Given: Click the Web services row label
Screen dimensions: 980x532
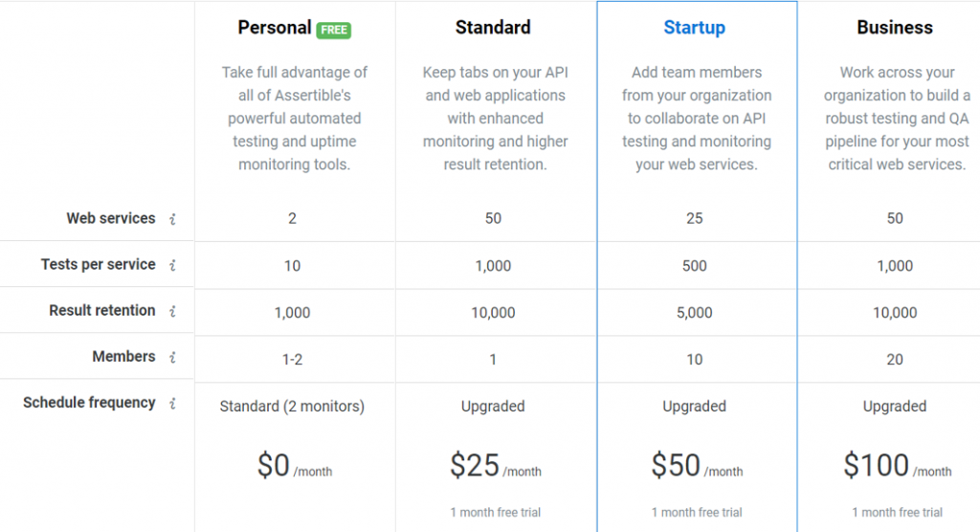Looking at the screenshot, I should [110, 218].
